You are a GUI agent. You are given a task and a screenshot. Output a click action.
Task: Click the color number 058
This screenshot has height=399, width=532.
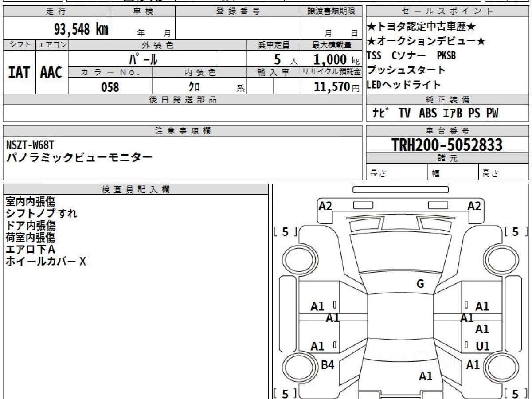(110, 87)
